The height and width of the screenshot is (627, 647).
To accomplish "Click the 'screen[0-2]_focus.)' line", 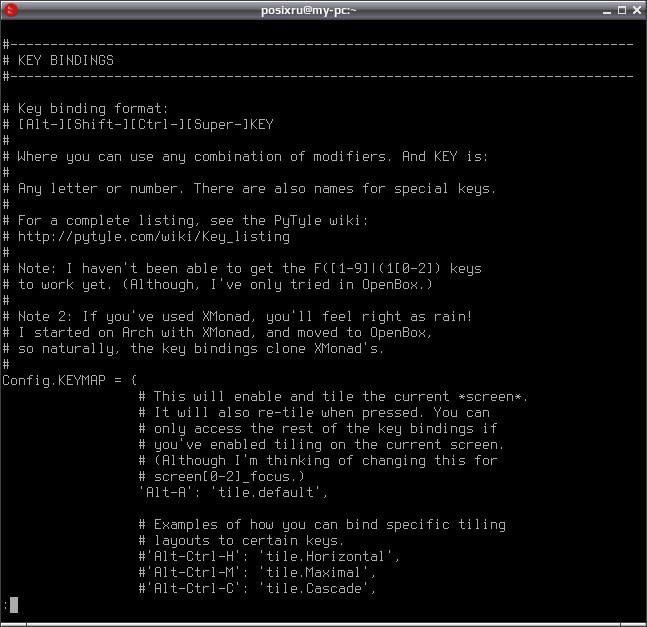I will (222, 477).
